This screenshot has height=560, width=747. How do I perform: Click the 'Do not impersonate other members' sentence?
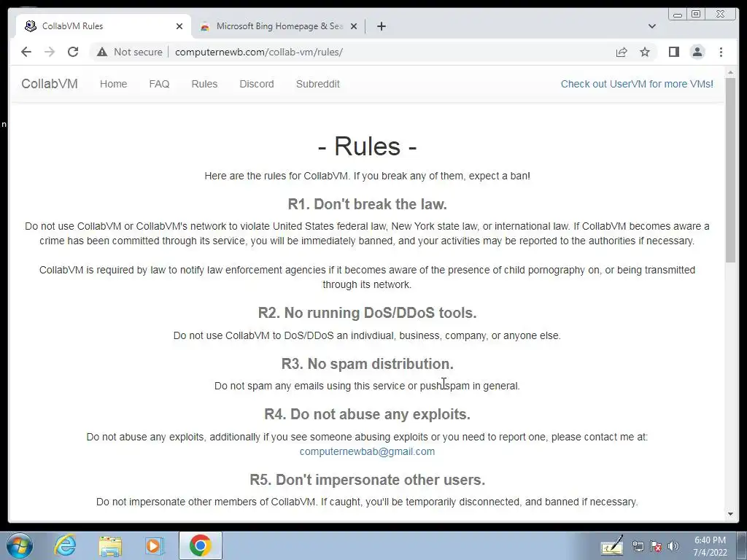tap(368, 502)
